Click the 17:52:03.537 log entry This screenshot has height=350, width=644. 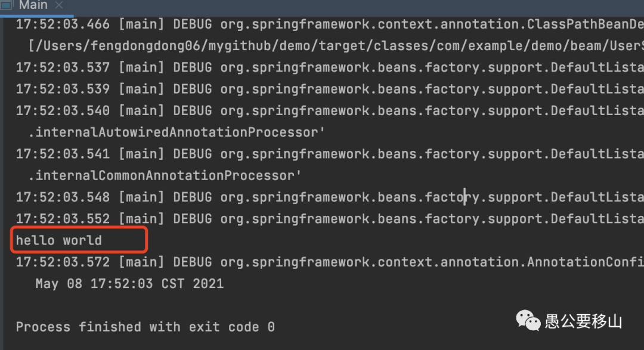click(x=330, y=67)
